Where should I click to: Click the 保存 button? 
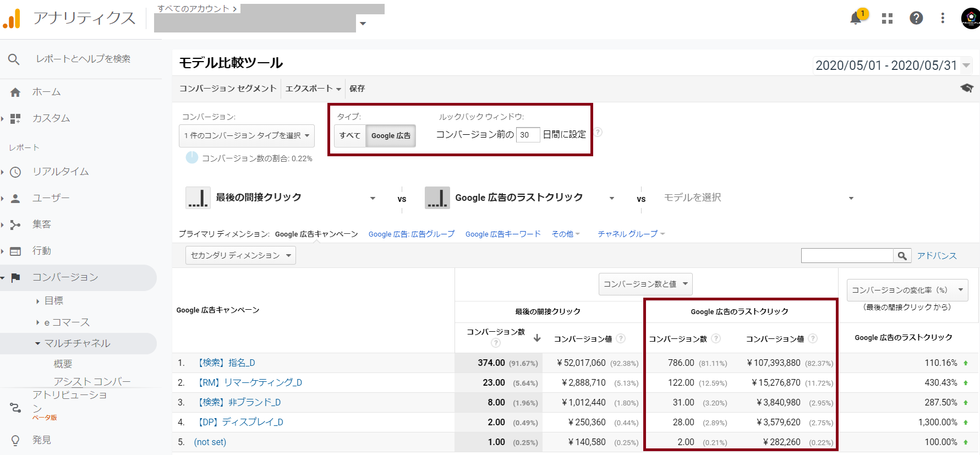(x=357, y=88)
